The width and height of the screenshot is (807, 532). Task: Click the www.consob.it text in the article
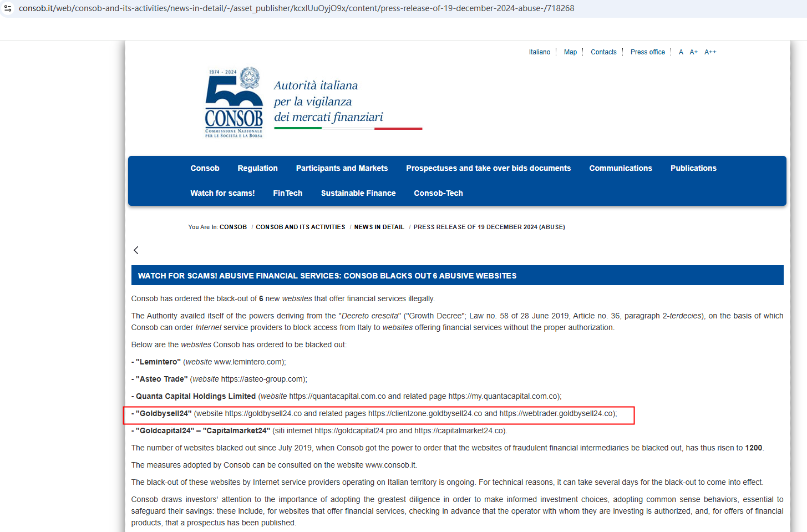pyautogui.click(x=390, y=465)
